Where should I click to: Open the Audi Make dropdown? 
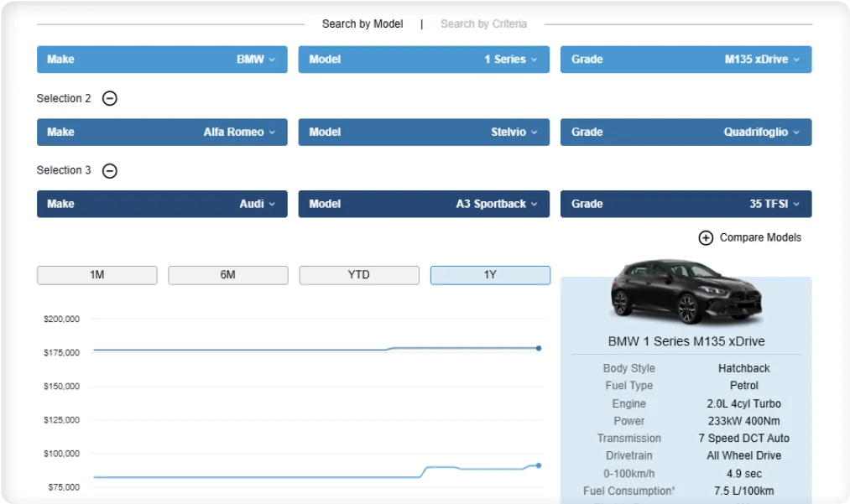pyautogui.click(x=162, y=204)
